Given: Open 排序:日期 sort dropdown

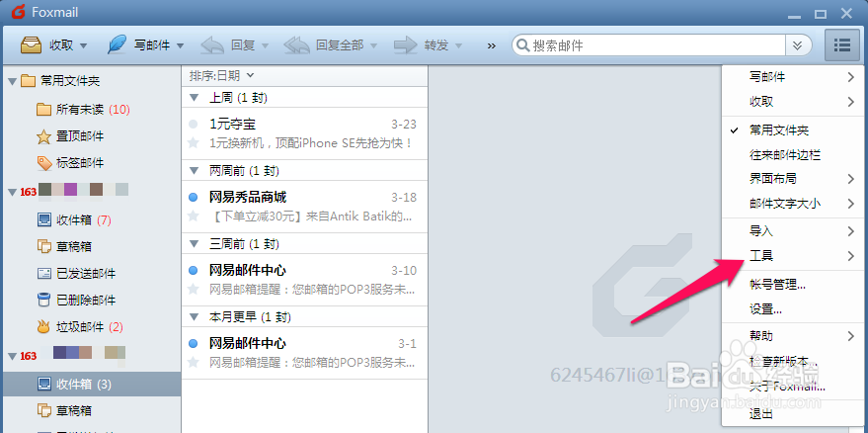Looking at the screenshot, I should coord(221,75).
